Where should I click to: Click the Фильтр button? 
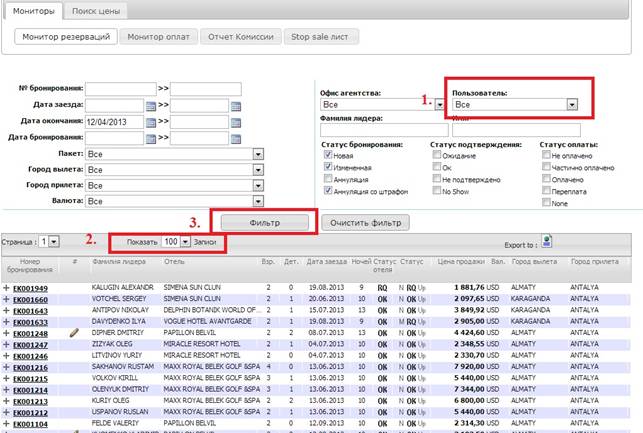pyautogui.click(x=264, y=223)
